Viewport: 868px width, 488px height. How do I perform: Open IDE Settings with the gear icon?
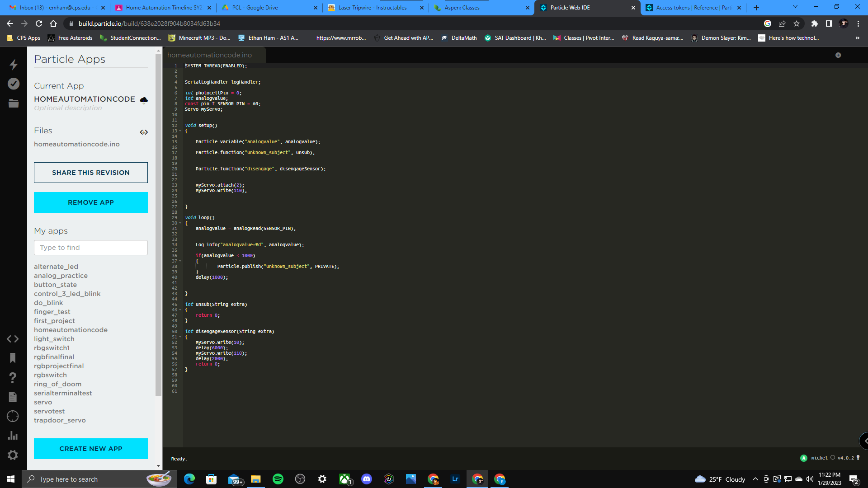13,455
